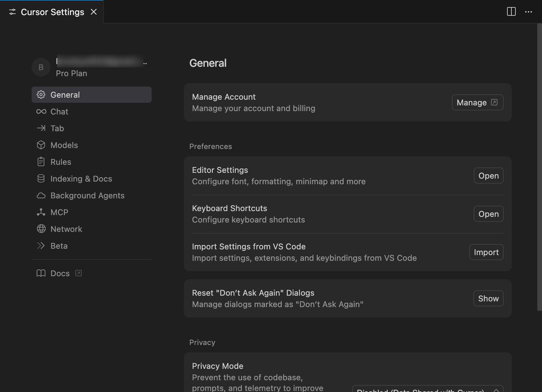Image resolution: width=542 pixels, height=392 pixels.
Task: Click the Privacy section label
Action: point(202,342)
